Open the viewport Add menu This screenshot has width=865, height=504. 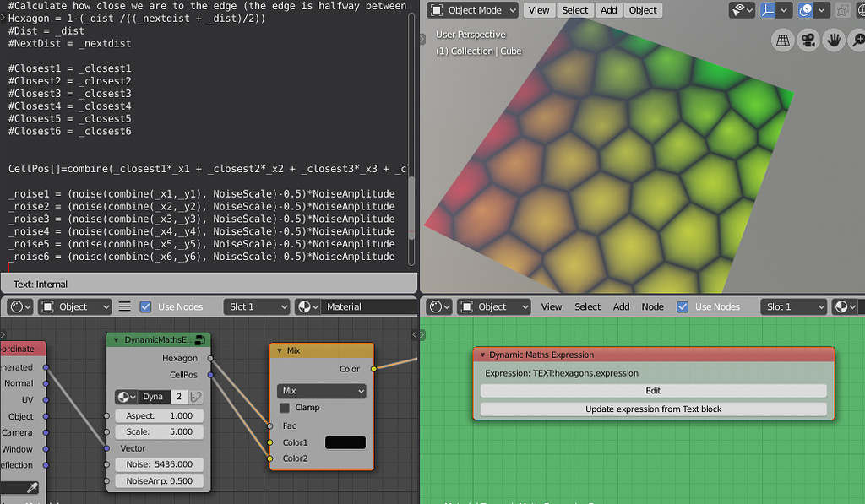click(x=608, y=10)
